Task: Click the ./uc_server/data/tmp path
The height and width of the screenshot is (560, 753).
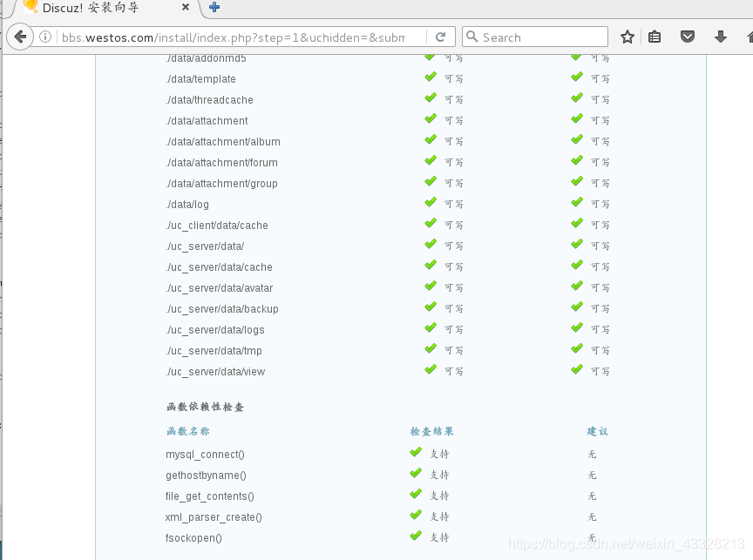Action: [x=214, y=351]
